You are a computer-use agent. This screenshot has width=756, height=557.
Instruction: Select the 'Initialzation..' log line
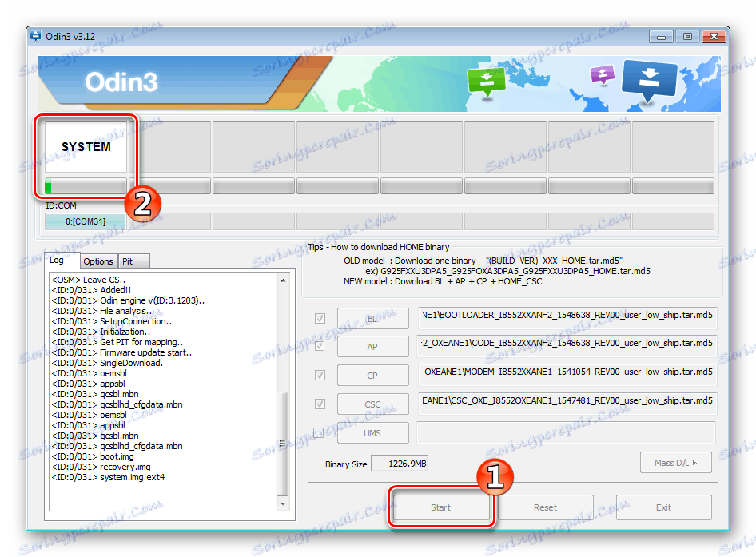101,332
